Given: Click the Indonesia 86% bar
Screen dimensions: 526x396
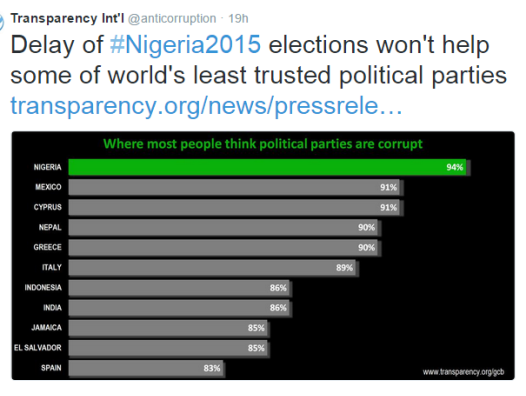Looking at the screenshot, I should coord(180,288).
